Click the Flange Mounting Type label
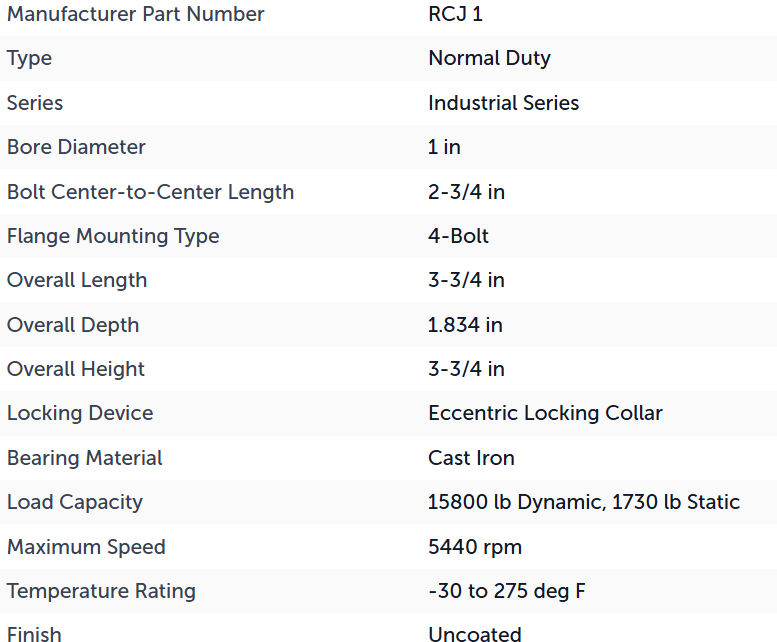Viewport: 777px width, 642px height. 113,236
